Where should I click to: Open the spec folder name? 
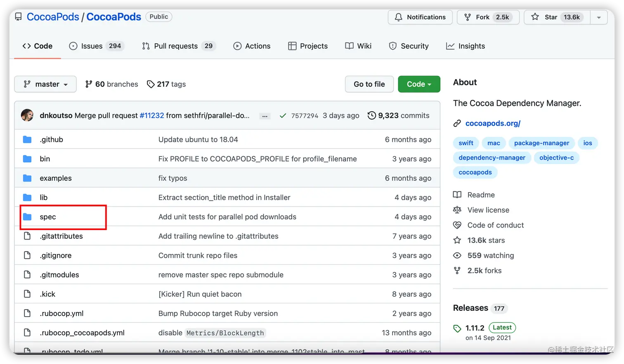point(48,217)
